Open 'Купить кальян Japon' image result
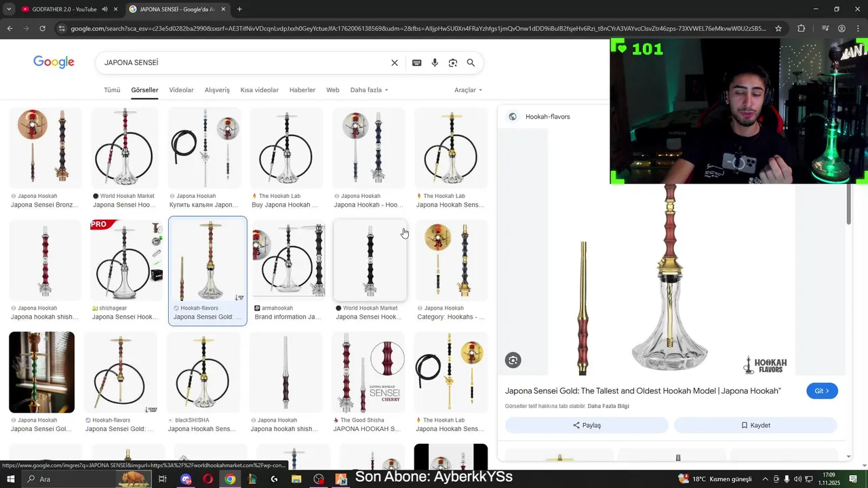 (x=204, y=158)
